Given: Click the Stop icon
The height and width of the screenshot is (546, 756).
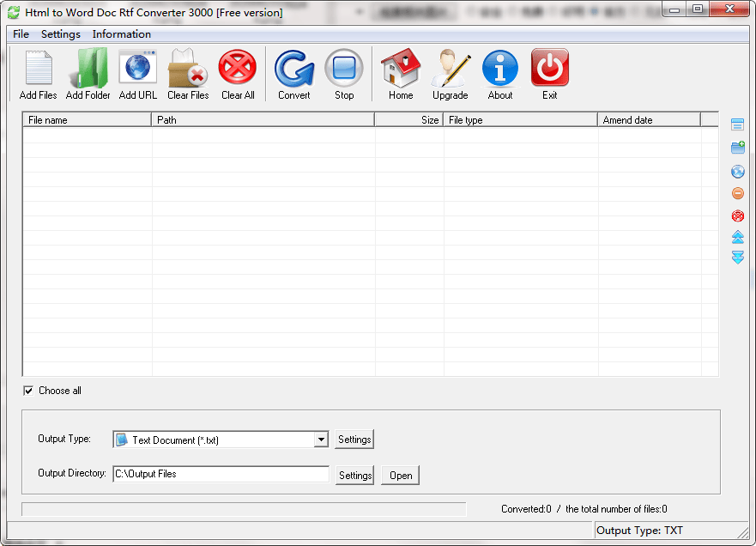Looking at the screenshot, I should point(344,72).
